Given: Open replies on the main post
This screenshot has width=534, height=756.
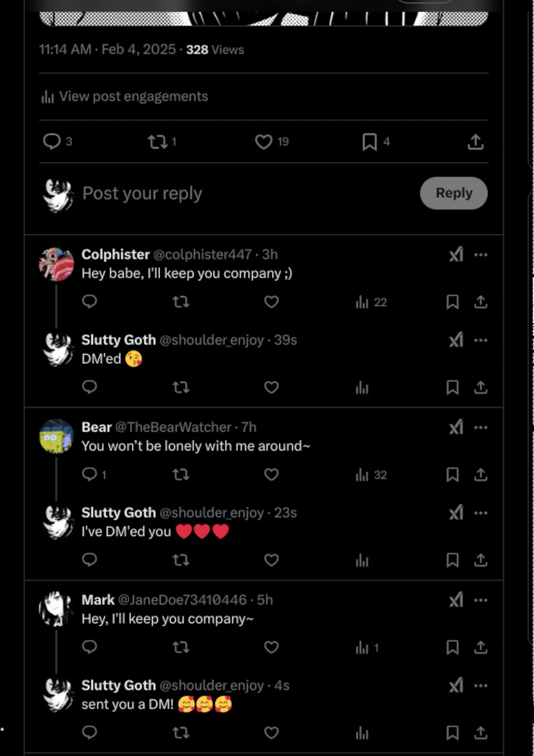Looking at the screenshot, I should [x=52, y=142].
